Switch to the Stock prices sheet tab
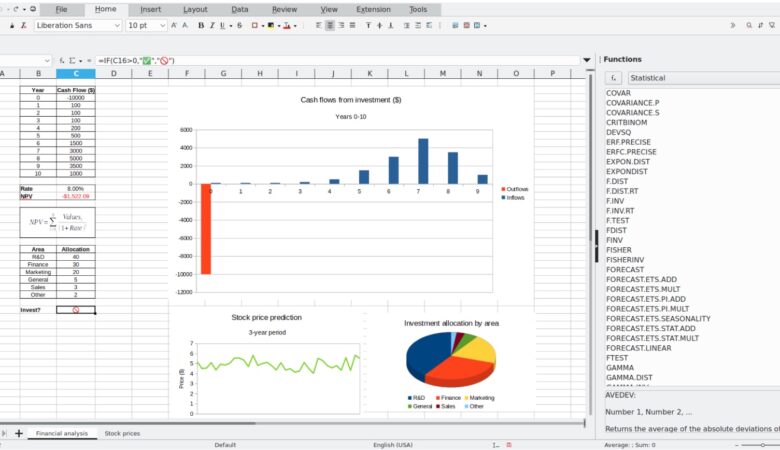Screen dimensions: 780x450 (122, 433)
